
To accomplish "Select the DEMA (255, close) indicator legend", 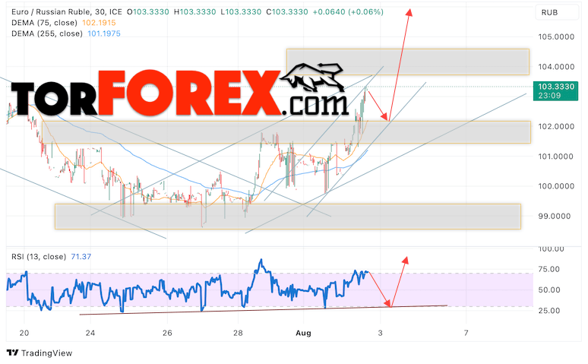I will tap(47, 33).
